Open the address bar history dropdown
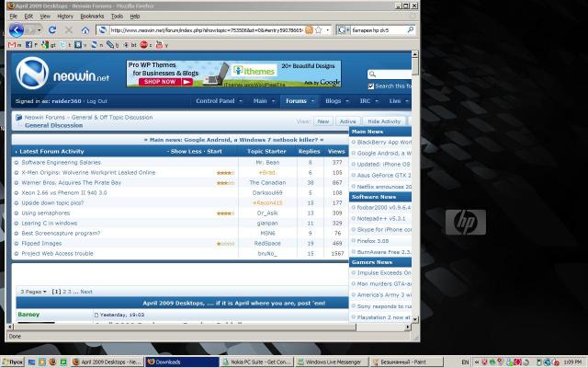Screen dimensions: 588x368 click(x=328, y=30)
